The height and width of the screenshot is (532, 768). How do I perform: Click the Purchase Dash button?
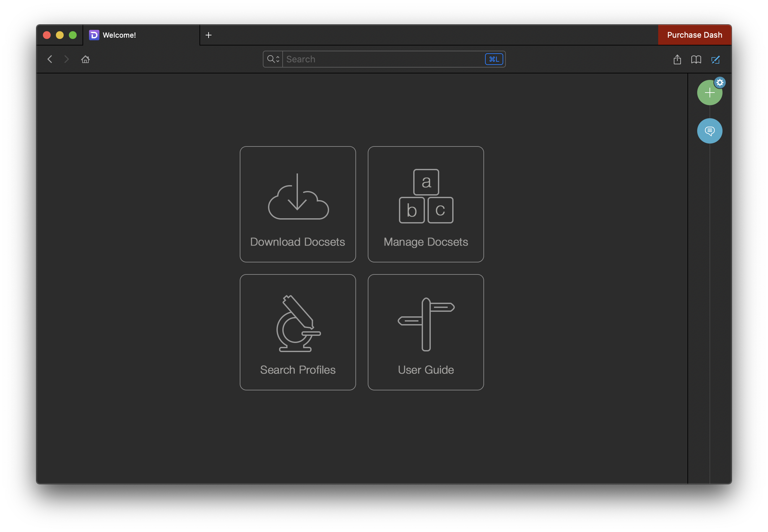pyautogui.click(x=694, y=35)
